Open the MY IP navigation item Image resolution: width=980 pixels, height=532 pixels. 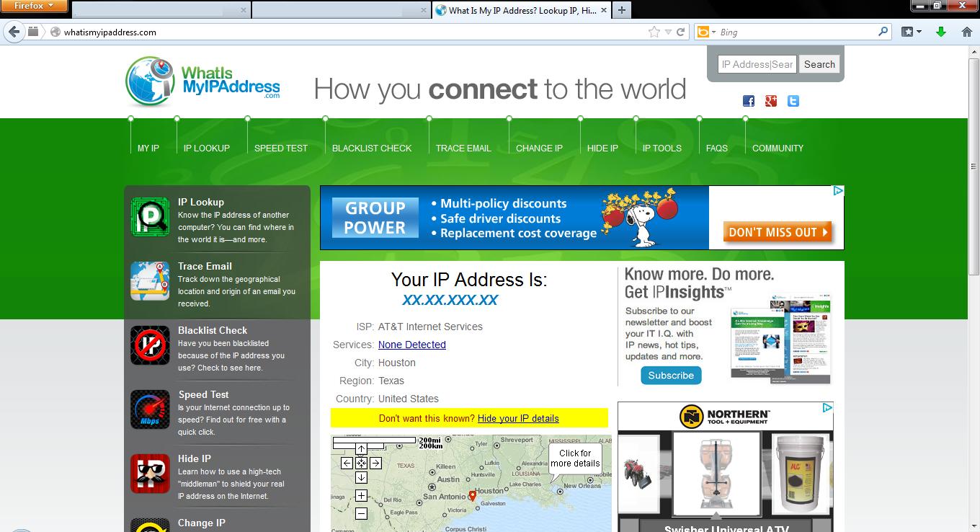148,148
